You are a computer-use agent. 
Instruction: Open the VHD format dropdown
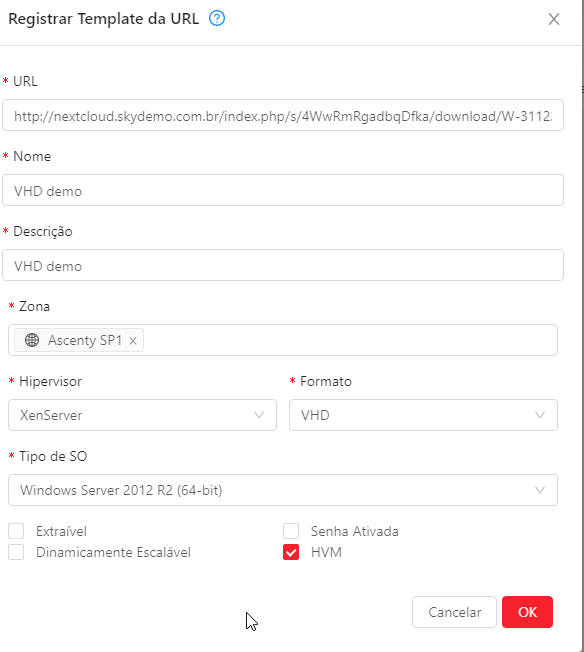(423, 415)
